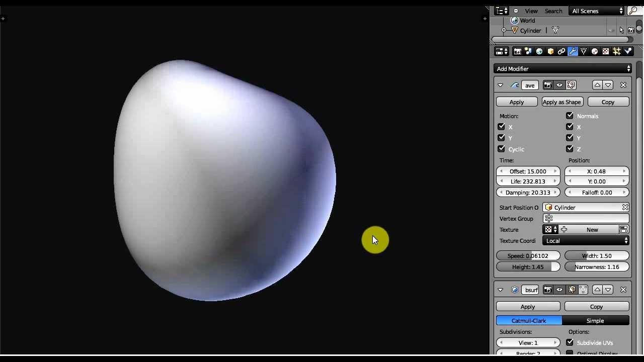Screen dimensions: 644x362
Task: Open the Texture checker tab
Action: click(606, 51)
